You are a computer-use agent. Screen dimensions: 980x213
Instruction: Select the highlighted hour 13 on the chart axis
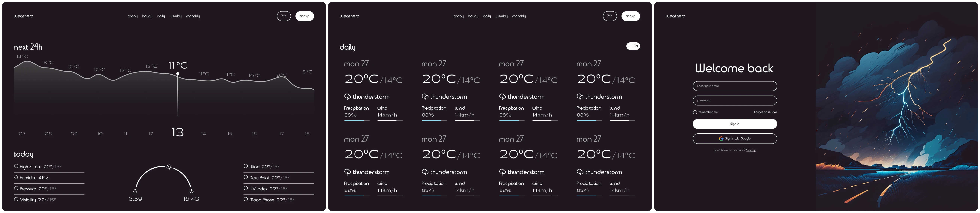tap(178, 132)
